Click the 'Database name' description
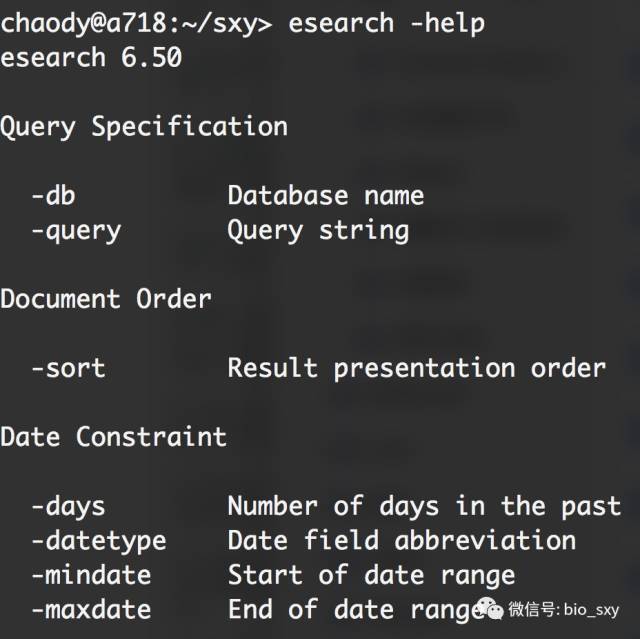The width and height of the screenshot is (640, 639). (326, 195)
